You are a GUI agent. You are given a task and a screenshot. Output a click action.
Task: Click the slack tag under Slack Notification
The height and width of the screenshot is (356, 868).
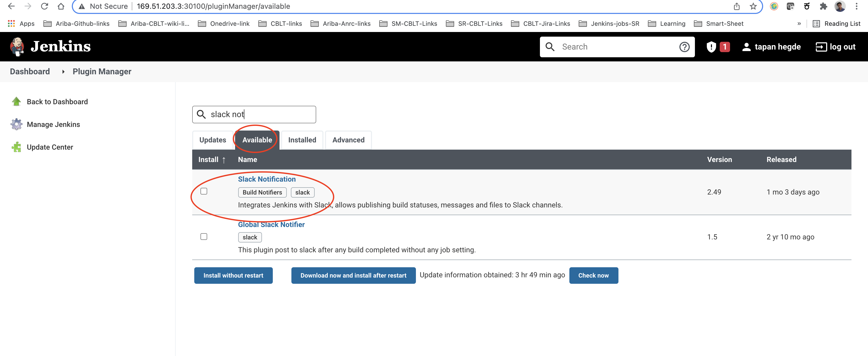click(x=302, y=192)
